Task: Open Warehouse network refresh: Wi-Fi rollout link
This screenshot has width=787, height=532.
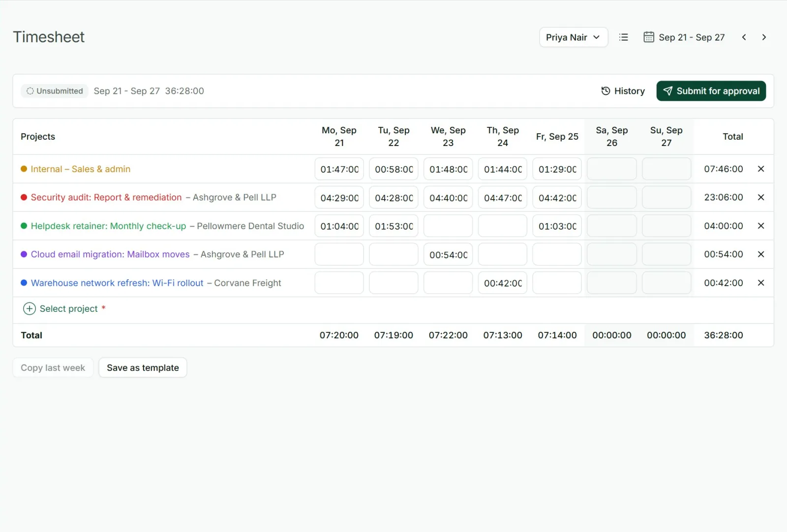Action: (117, 283)
